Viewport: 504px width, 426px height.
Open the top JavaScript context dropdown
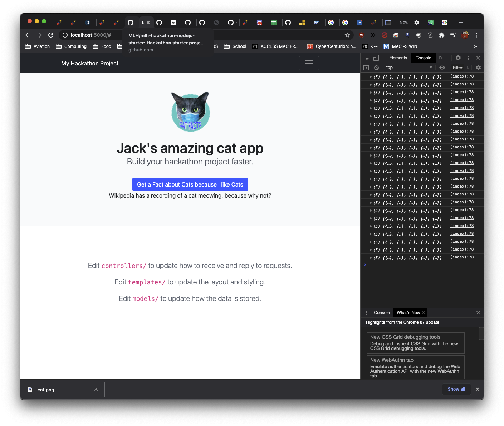click(x=409, y=68)
